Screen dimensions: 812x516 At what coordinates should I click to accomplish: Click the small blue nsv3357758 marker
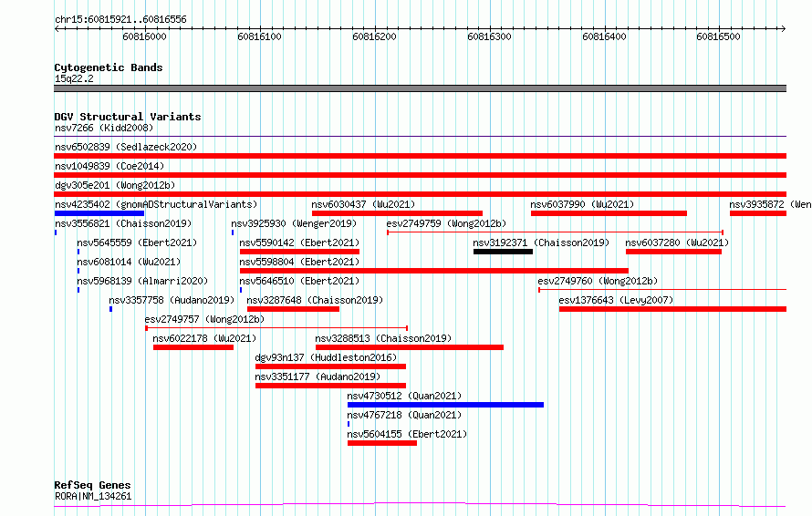pos(110,309)
